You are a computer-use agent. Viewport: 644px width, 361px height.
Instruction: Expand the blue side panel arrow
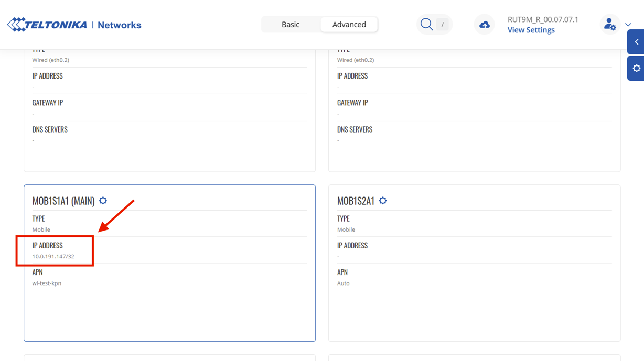636,42
